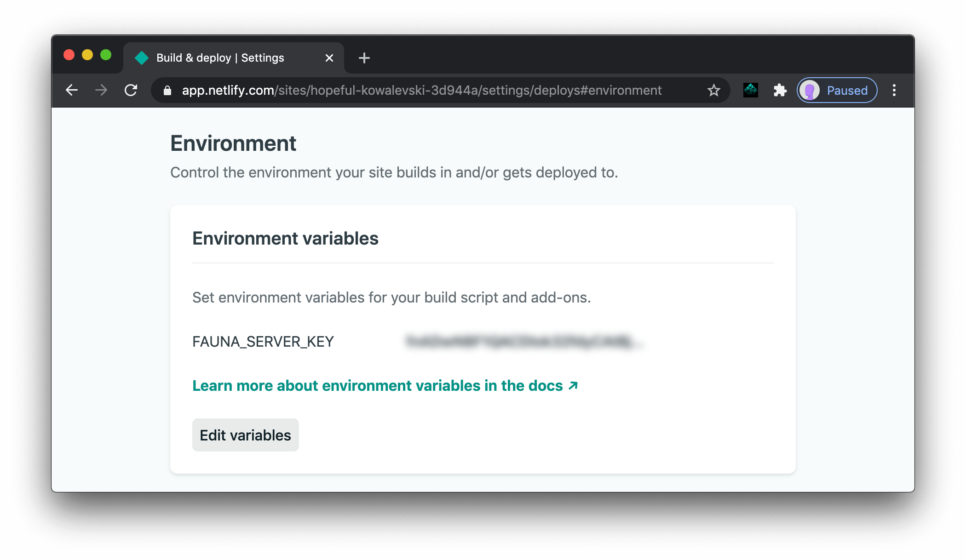
Task: Click the Edit variables button
Action: (245, 434)
